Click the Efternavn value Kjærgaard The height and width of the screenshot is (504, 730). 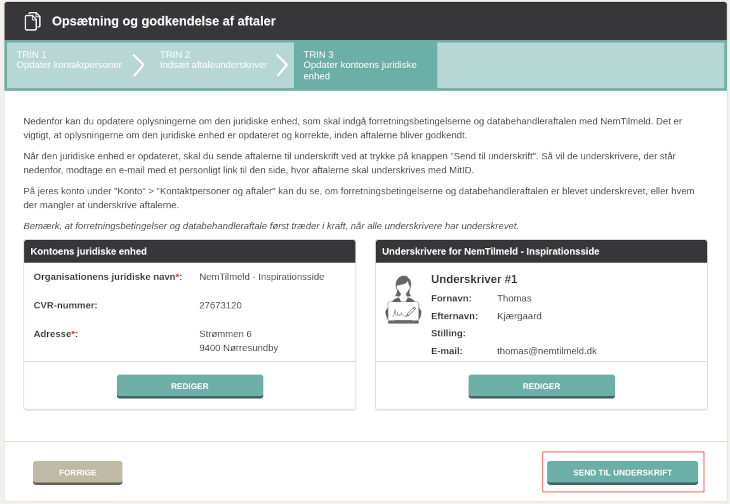point(519,316)
